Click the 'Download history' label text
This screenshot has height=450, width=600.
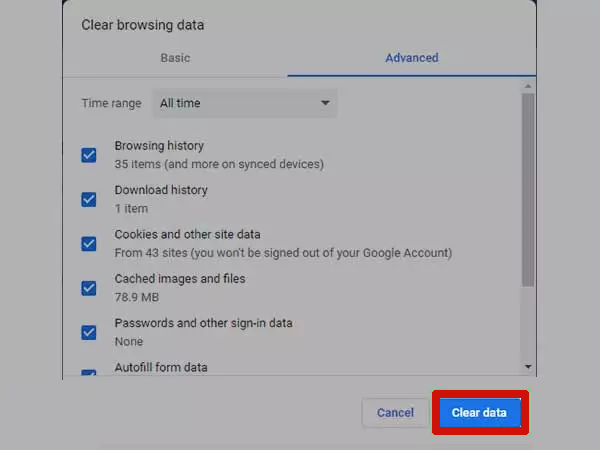coord(161,190)
